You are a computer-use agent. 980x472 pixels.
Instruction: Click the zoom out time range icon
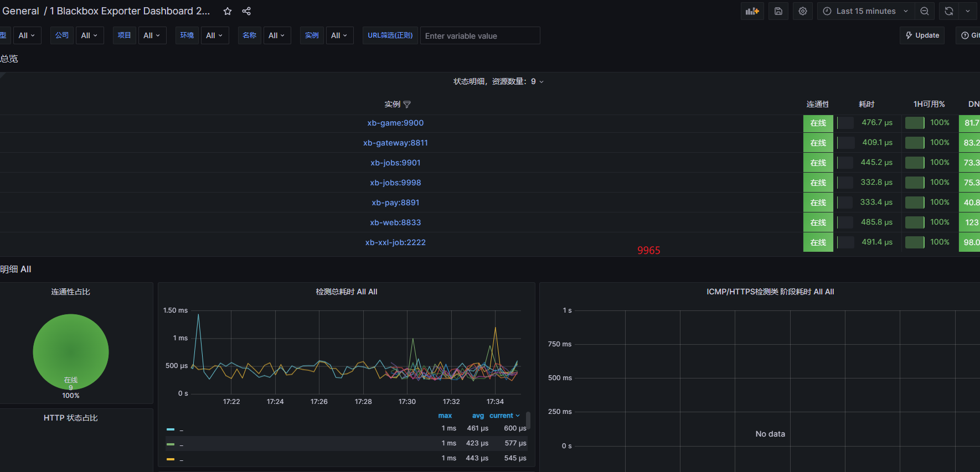click(x=925, y=11)
